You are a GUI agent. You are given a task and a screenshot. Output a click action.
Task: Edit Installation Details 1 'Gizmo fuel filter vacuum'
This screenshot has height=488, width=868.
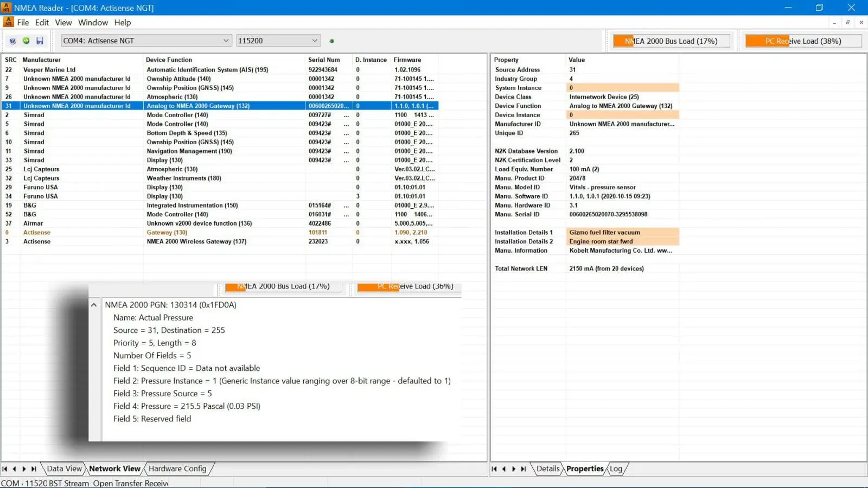click(x=623, y=233)
